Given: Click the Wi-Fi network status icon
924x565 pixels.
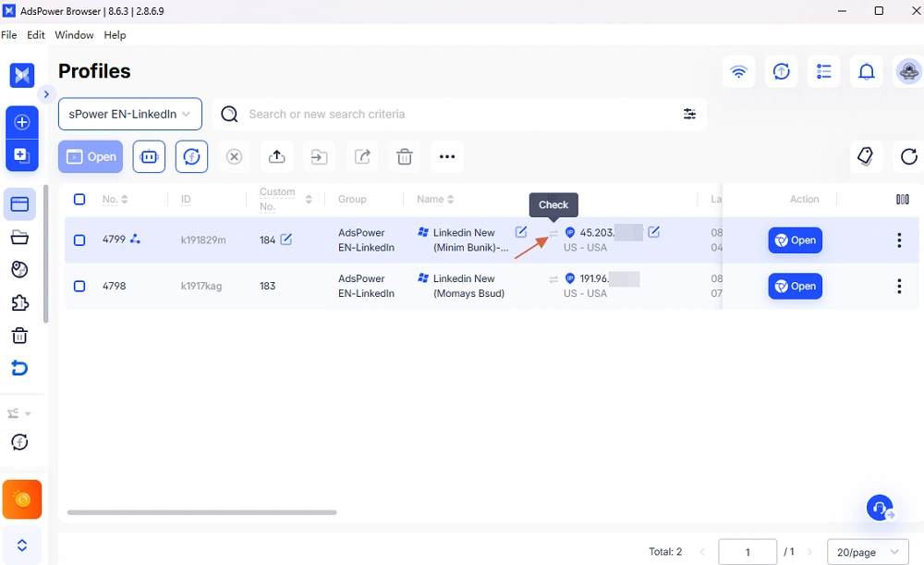Looking at the screenshot, I should [738, 71].
